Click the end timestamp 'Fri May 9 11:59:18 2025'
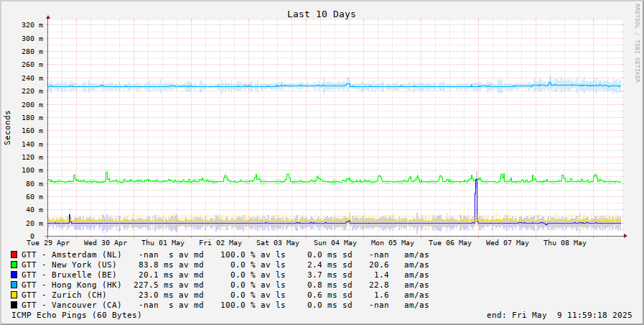The width and height of the screenshot is (644, 325). (x=572, y=315)
